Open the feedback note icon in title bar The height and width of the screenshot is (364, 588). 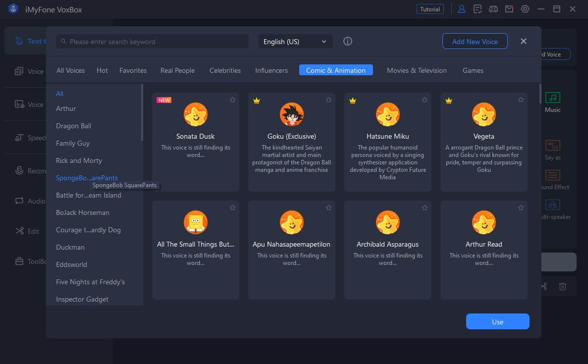478,9
